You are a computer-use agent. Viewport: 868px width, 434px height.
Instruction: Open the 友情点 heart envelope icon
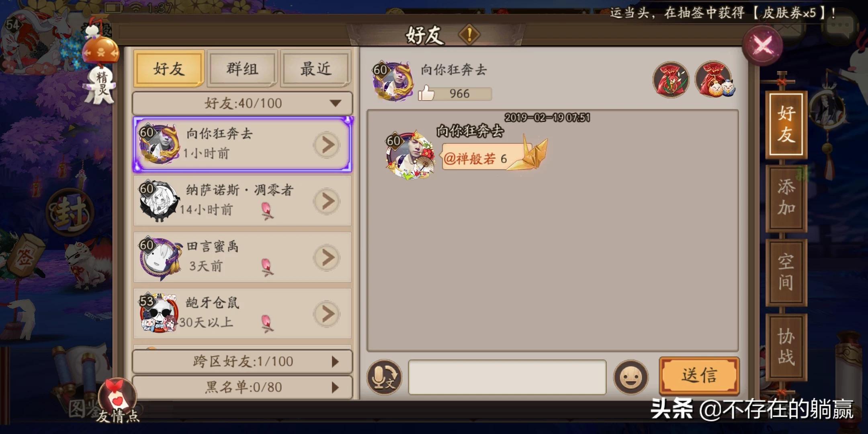[x=117, y=399]
